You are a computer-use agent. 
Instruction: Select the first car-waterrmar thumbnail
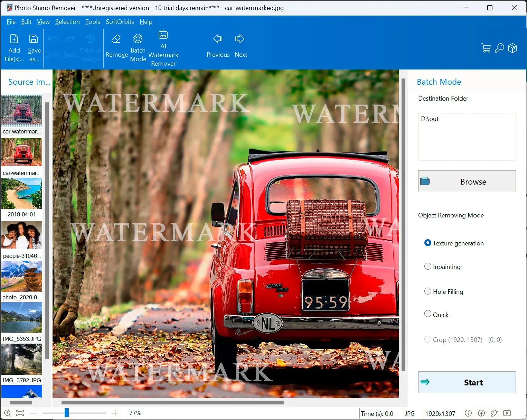click(22, 111)
